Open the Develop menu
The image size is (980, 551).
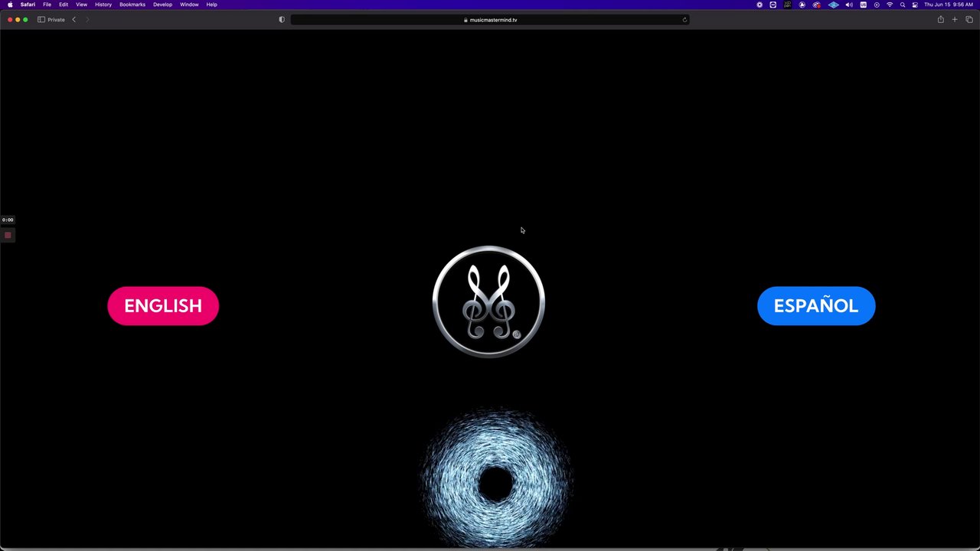[x=162, y=5]
